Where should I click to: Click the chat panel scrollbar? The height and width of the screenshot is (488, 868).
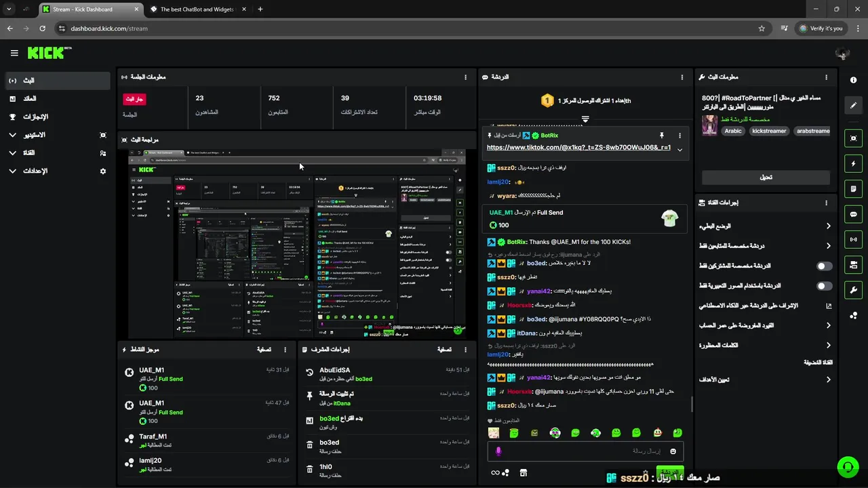pos(692,405)
